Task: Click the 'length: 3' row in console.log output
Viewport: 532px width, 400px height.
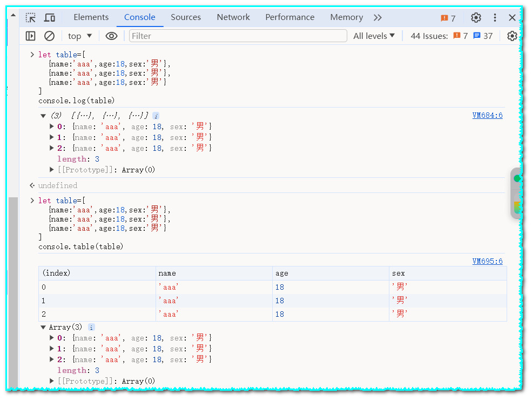Action: pos(78,159)
